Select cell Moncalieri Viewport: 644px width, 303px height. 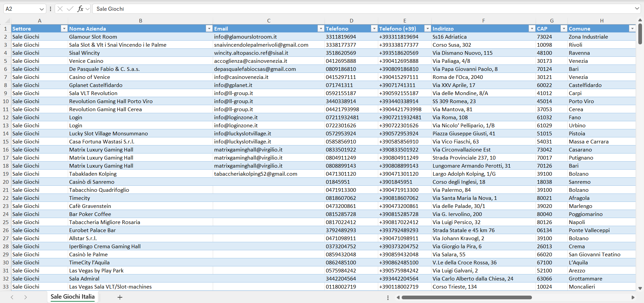click(602, 287)
